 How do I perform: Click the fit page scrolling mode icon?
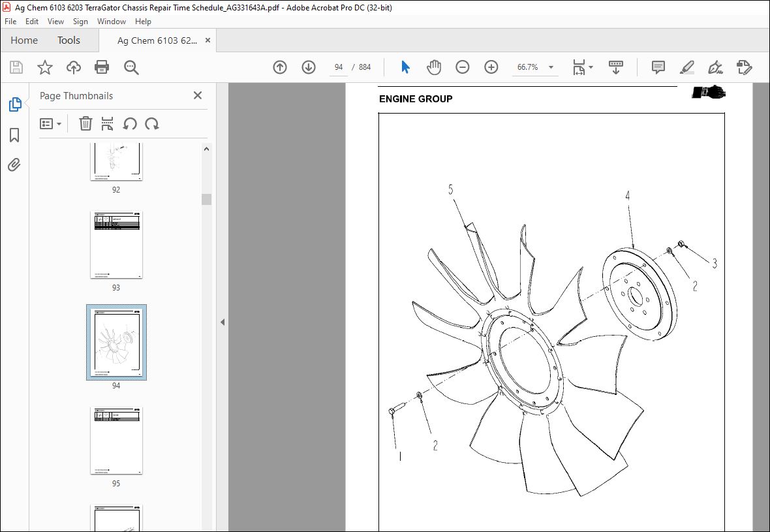coord(579,67)
